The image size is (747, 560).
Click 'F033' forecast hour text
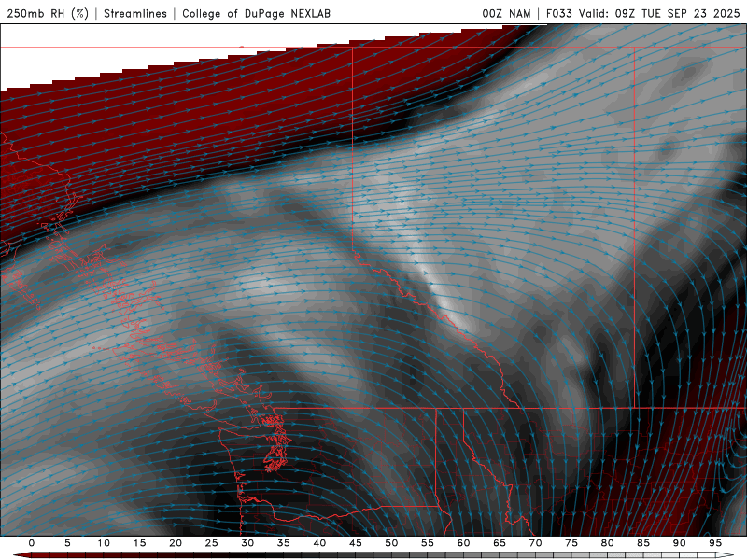559,13
